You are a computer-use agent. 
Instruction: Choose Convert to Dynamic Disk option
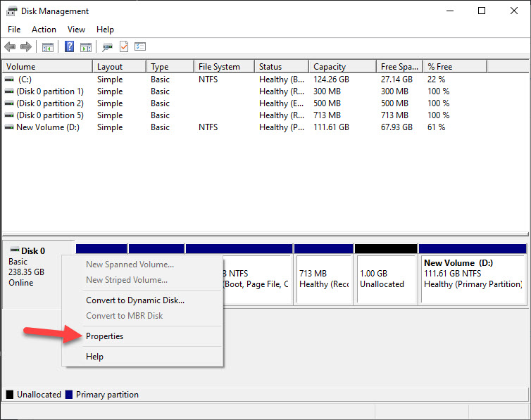(x=135, y=300)
